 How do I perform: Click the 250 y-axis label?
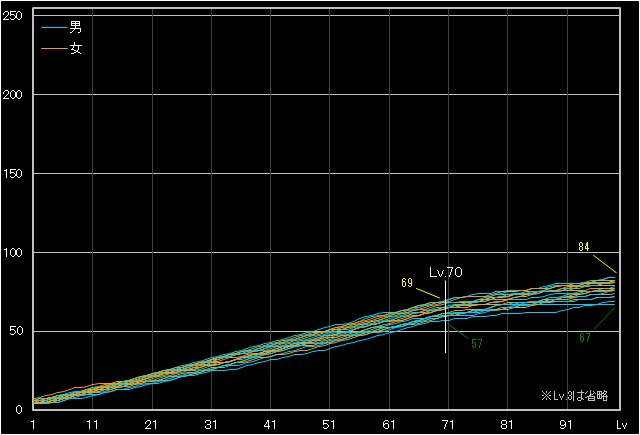click(13, 16)
